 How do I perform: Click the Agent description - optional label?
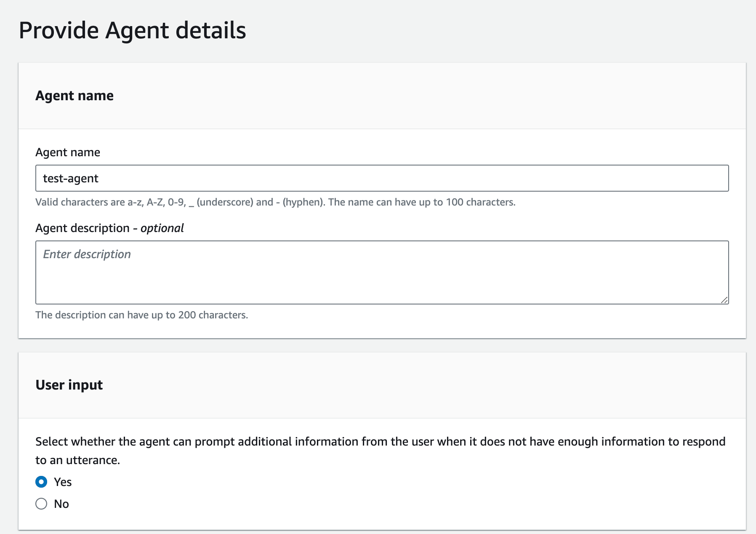click(x=109, y=228)
